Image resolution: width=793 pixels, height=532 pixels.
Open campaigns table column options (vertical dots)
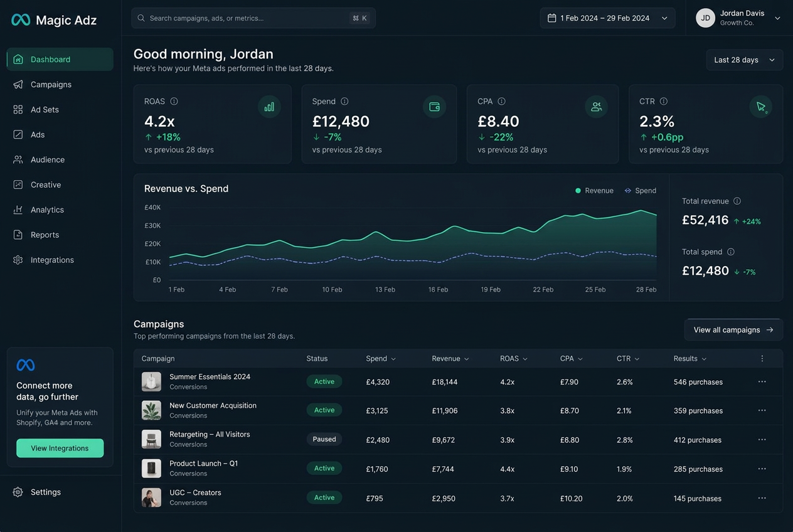[x=762, y=359]
